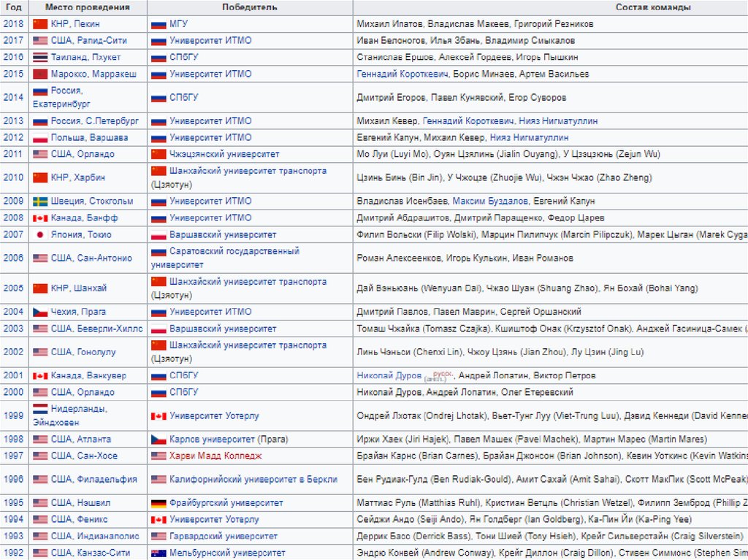Viewport: 748px width, 560px height.
Task: Click the Polish flag next to Варшава
Action: (40, 137)
